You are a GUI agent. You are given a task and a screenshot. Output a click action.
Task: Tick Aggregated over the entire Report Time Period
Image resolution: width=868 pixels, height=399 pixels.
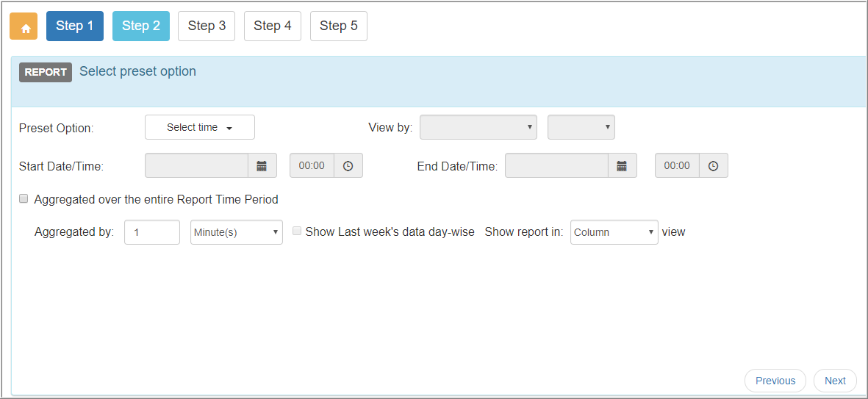pyautogui.click(x=24, y=198)
